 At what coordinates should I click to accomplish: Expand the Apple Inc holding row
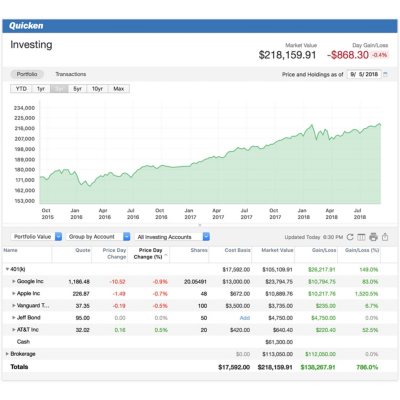[14, 293]
